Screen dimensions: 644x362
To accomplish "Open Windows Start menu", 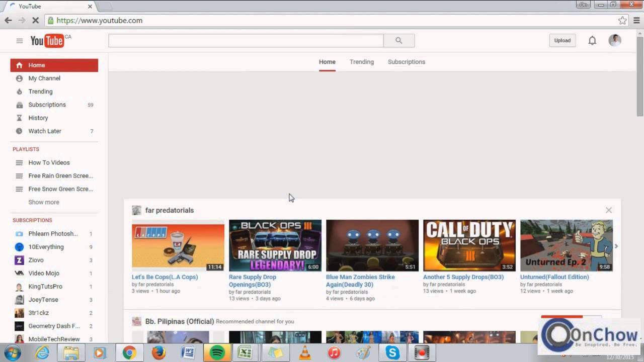I will coord(12,353).
